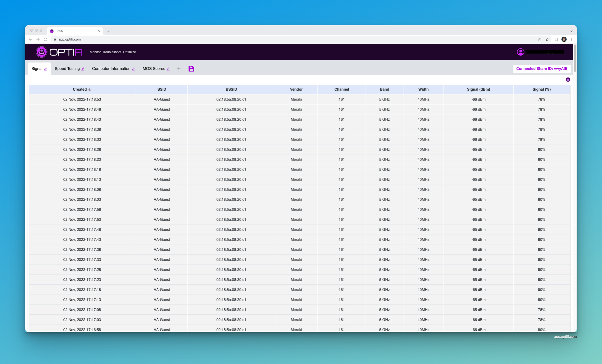Open the purple settings gear icon
The image size is (602, 364).
coord(568,80)
